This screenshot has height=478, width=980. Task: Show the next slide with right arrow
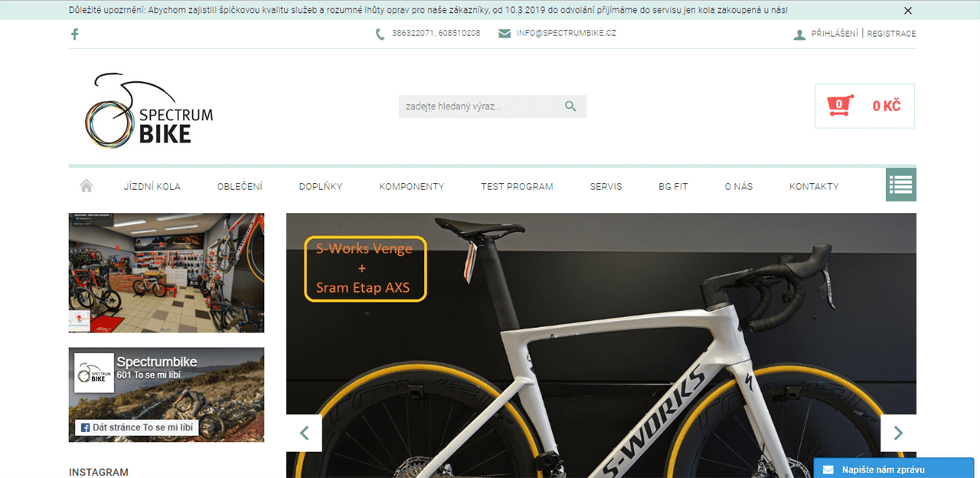898,434
